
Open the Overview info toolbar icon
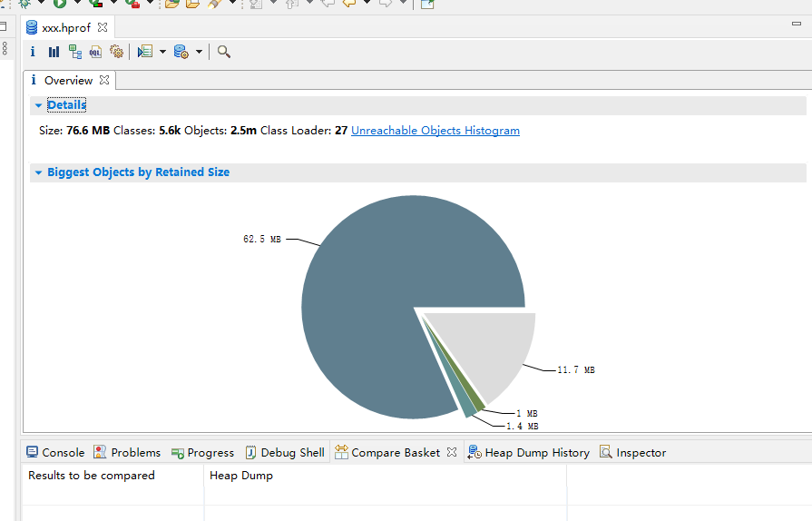(x=33, y=52)
